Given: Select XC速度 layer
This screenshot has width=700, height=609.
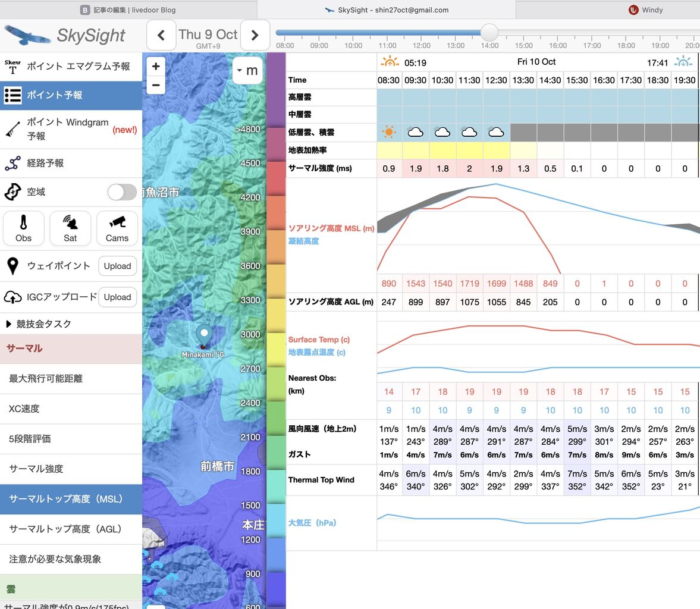Looking at the screenshot, I should [71, 409].
